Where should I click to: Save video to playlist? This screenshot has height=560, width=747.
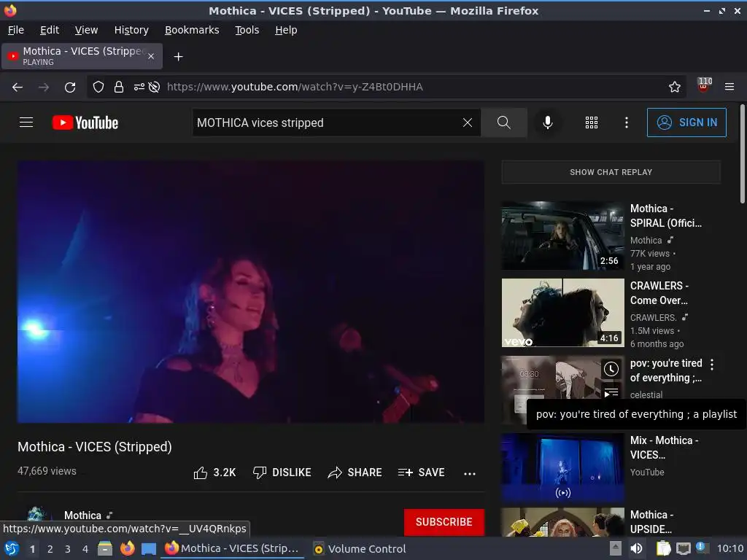421,472
